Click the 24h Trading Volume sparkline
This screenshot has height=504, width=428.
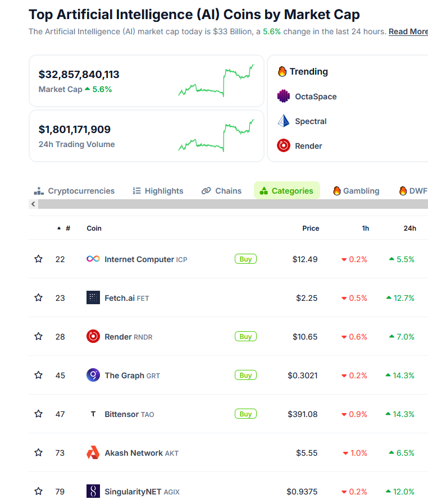pyautogui.click(x=216, y=135)
